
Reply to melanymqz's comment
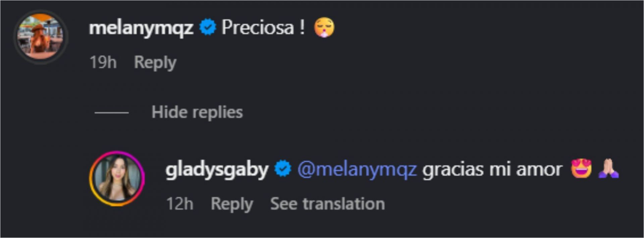(x=155, y=62)
